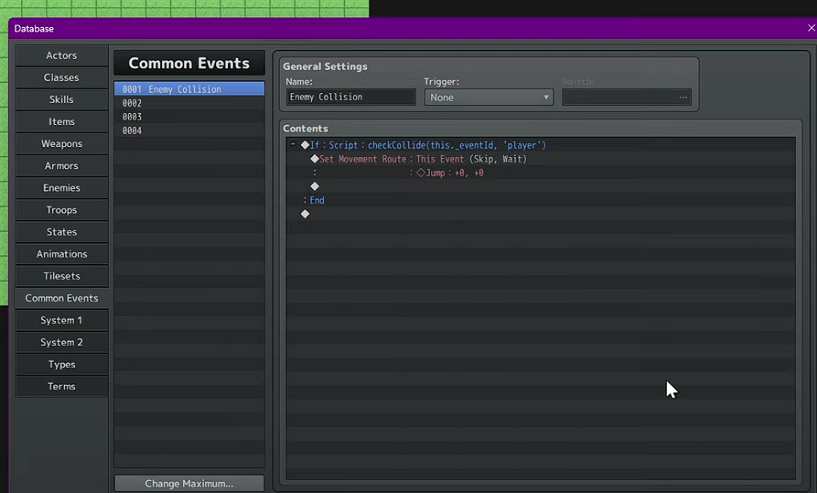Select common event 0004 in list
The height and width of the screenshot is (493, 817).
coord(188,131)
